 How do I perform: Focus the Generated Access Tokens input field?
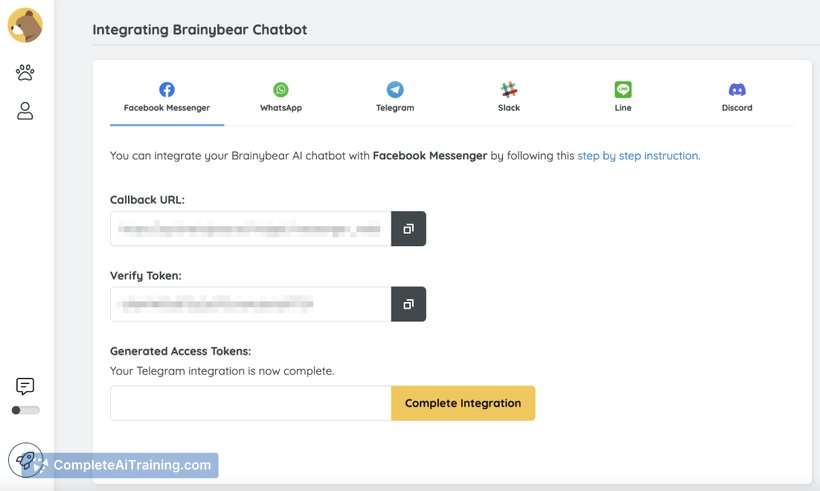tap(250, 403)
